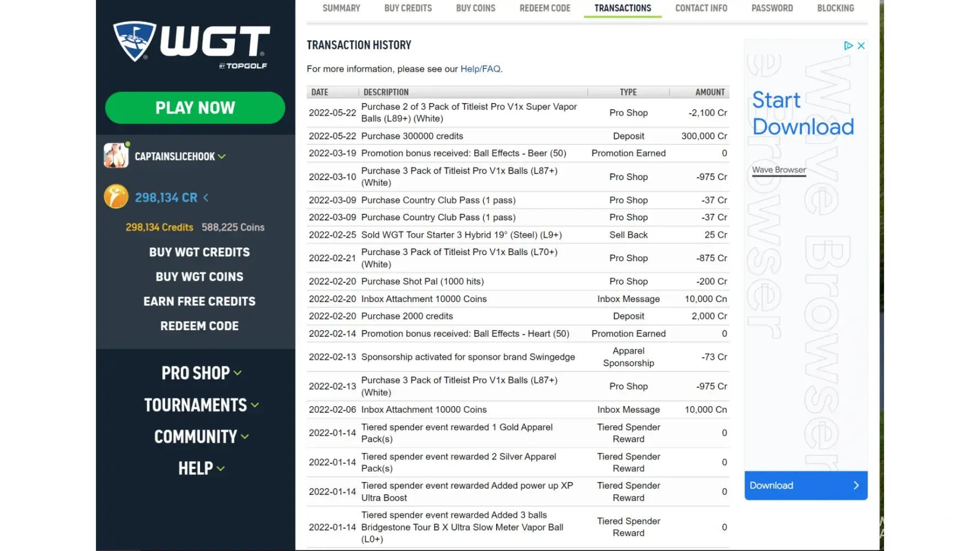
Task: Expand the TOURNAMENTS menu
Action: [x=201, y=405]
